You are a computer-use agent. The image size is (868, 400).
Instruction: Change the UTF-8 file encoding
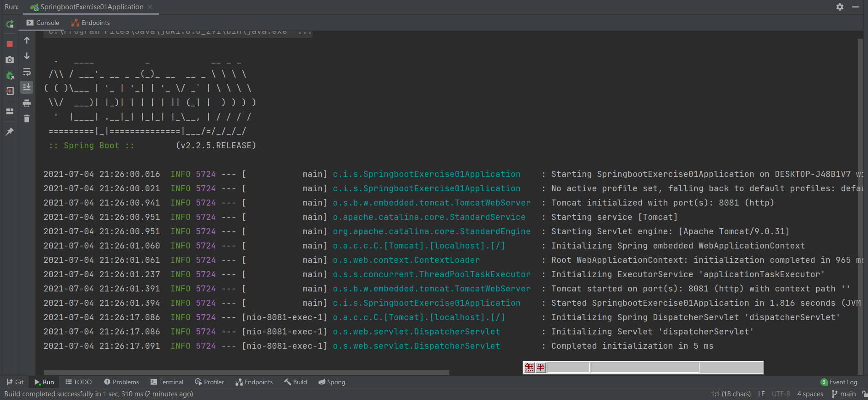coord(781,394)
